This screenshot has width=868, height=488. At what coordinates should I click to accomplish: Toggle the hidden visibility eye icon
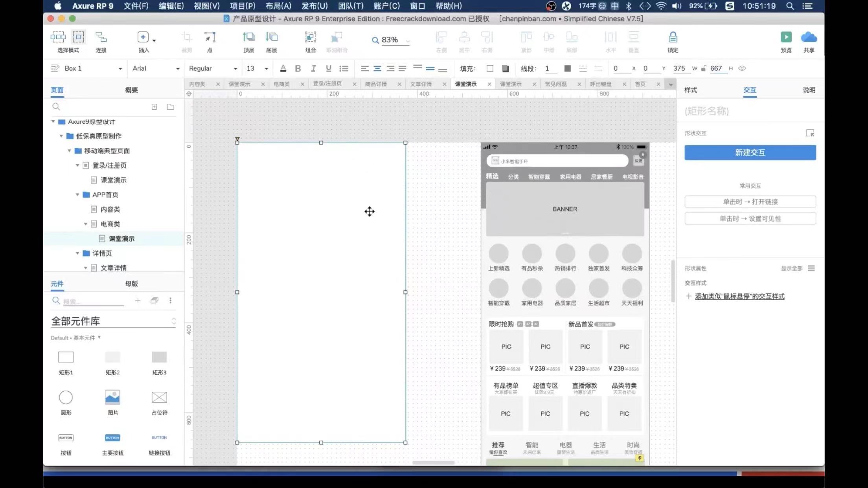(x=742, y=68)
